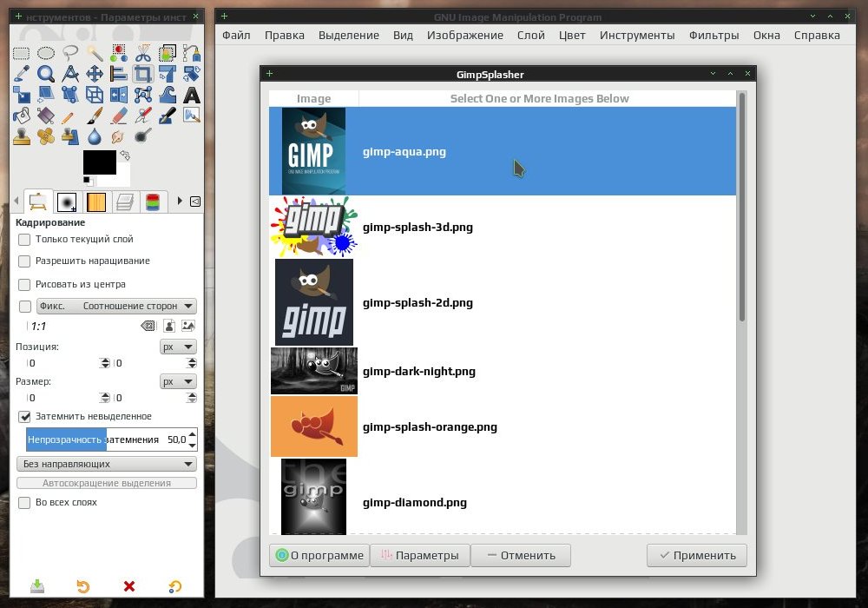
Task: Choose the Eraser tool
Action: tap(118, 116)
